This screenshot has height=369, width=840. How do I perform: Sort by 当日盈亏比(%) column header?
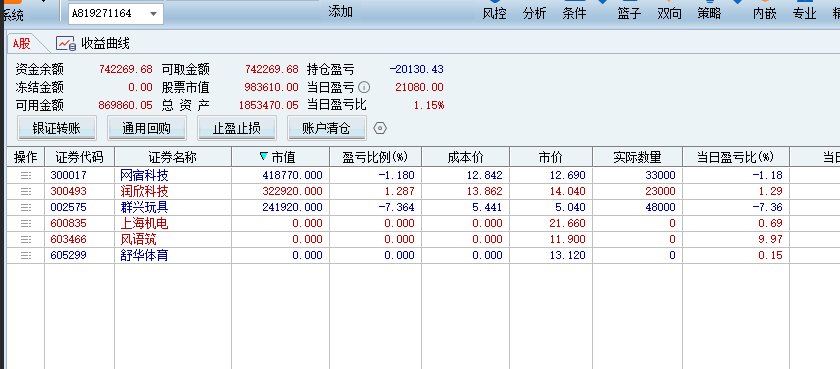(736, 157)
